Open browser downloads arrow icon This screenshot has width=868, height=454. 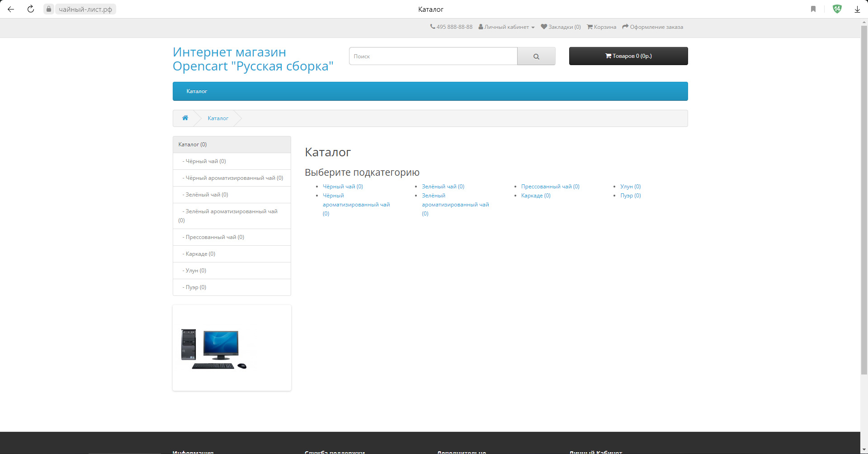point(857,9)
